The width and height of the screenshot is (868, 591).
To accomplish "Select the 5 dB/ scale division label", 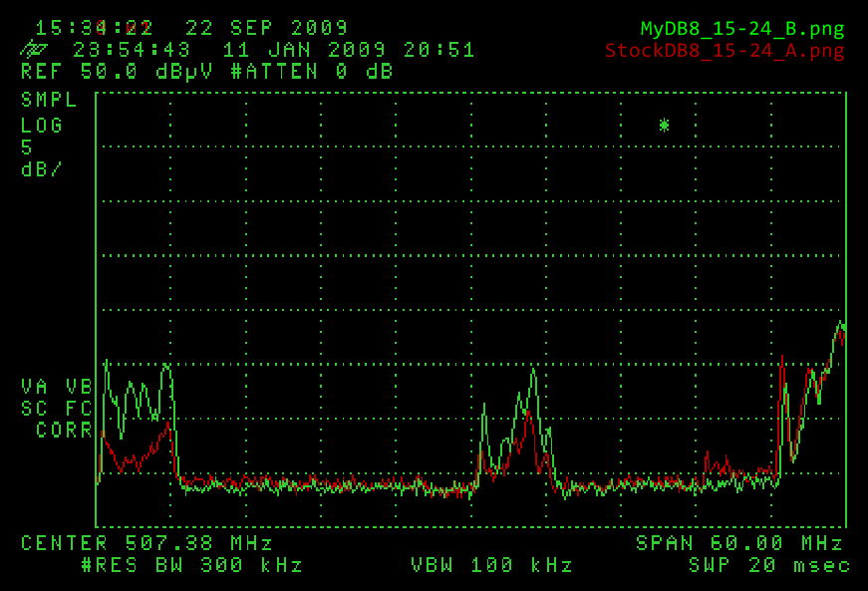I will click(40, 158).
